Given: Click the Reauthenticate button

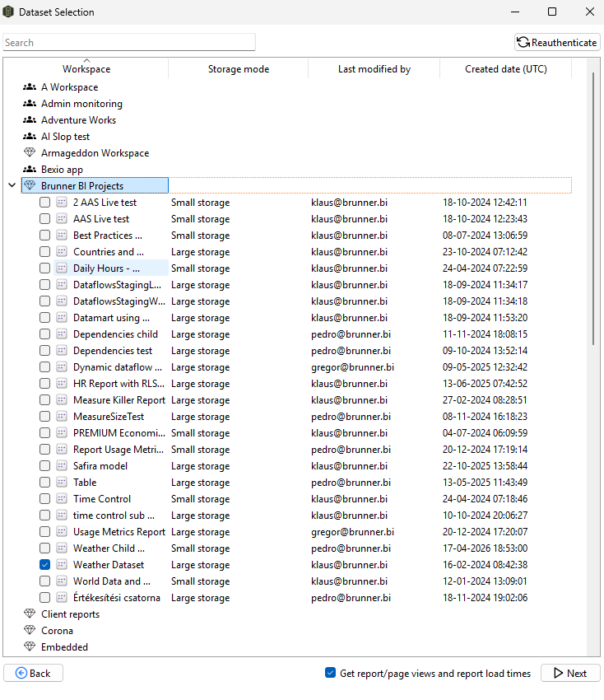Looking at the screenshot, I should tap(557, 42).
